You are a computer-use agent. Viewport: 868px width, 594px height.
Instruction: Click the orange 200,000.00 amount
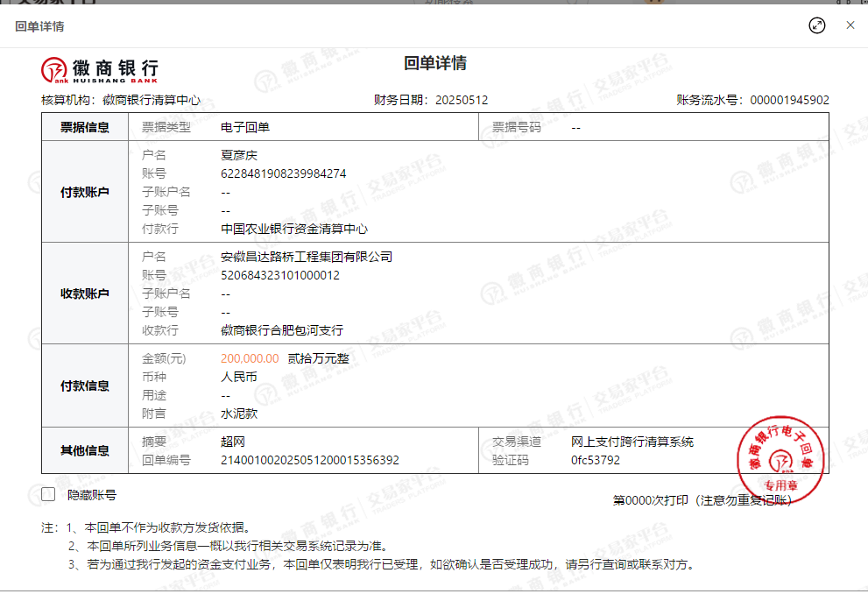(x=250, y=358)
